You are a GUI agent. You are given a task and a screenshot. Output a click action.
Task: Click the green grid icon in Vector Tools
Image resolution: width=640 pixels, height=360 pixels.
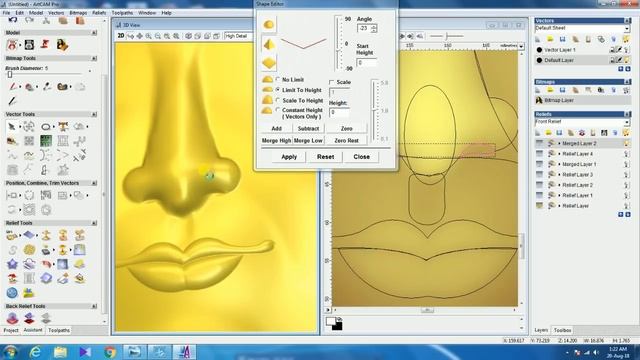(46, 141)
